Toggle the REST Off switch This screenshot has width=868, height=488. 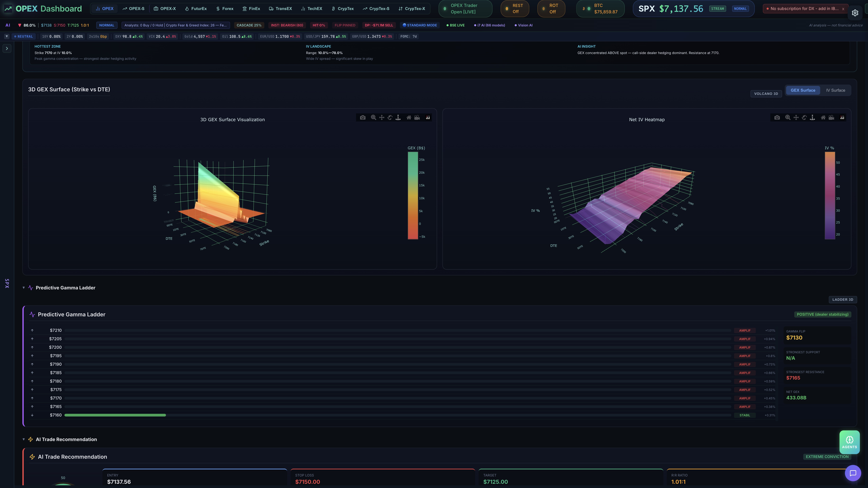pyautogui.click(x=515, y=9)
